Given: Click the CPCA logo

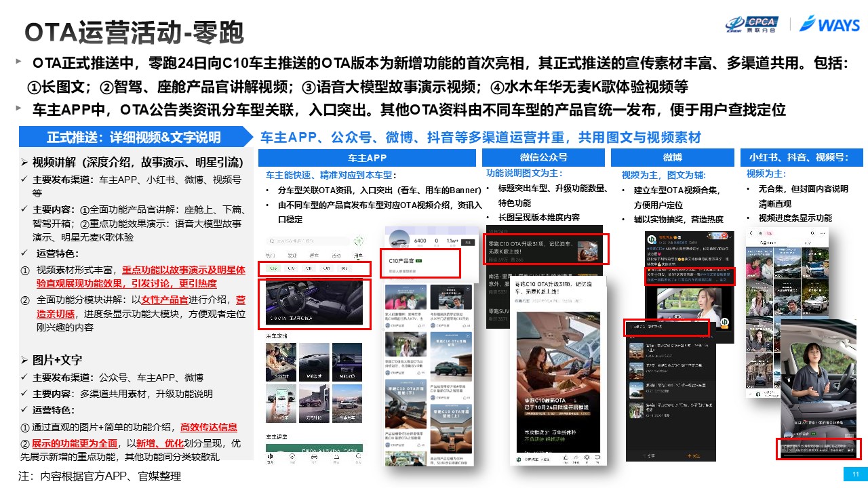Looking at the screenshot, I should pos(752,24).
